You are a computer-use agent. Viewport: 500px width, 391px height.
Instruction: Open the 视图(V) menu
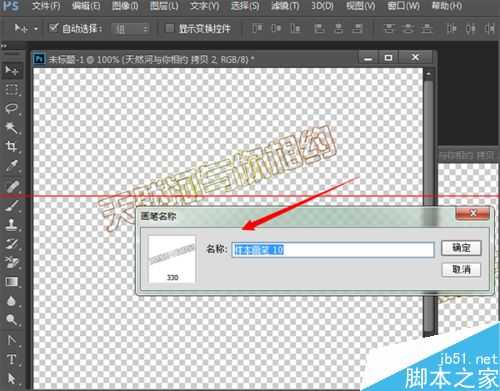[x=361, y=6]
